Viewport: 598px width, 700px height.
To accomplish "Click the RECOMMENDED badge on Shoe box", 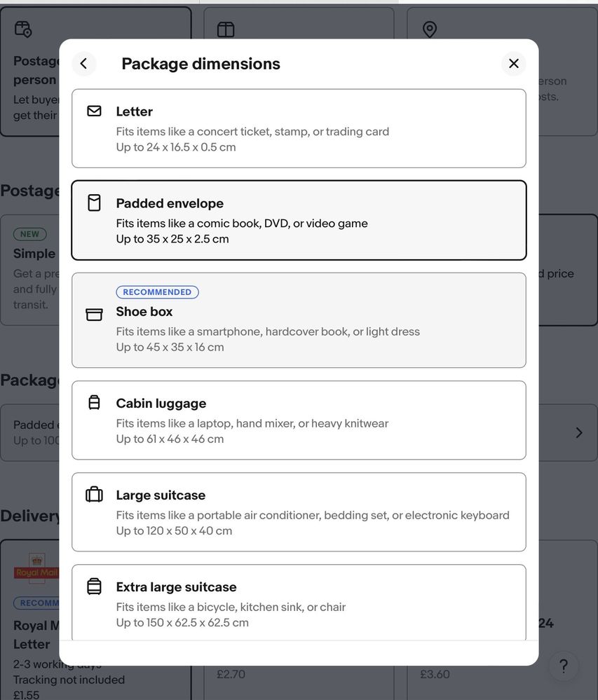I will pos(157,292).
